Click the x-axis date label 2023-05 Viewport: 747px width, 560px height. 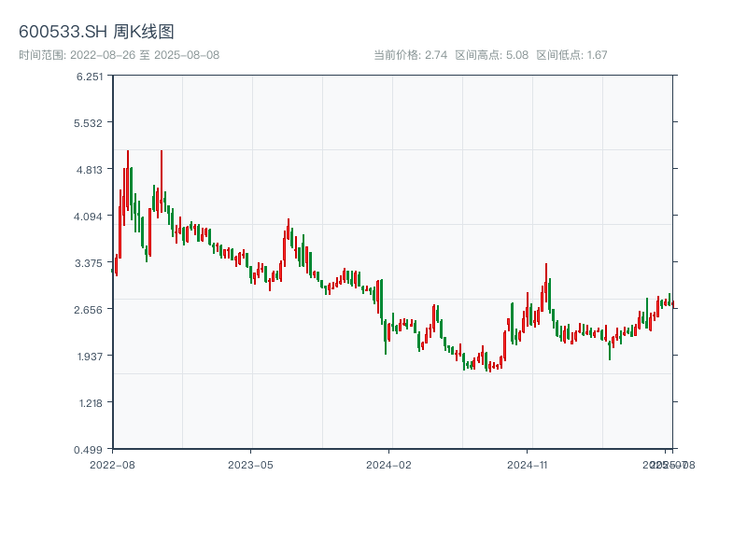250,465
